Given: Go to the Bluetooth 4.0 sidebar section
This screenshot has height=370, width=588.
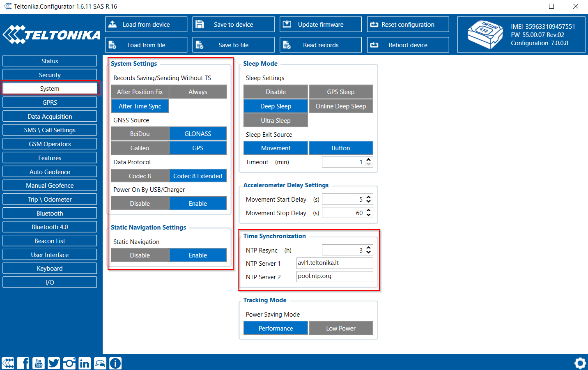Looking at the screenshot, I should (x=50, y=227).
